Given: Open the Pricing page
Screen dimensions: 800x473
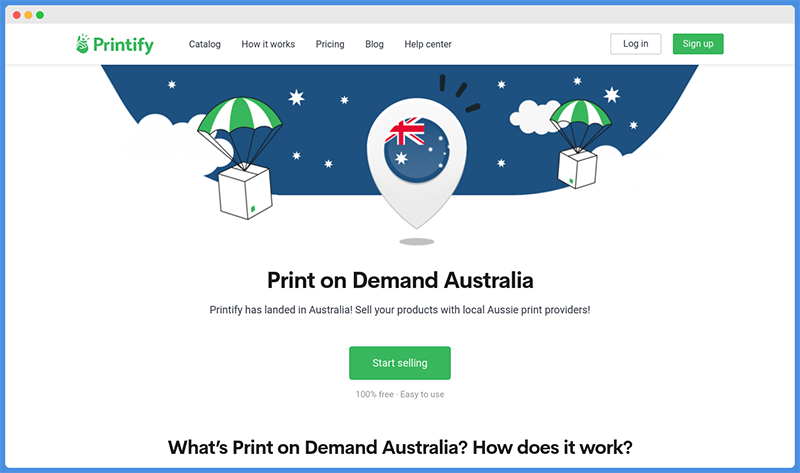Looking at the screenshot, I should pos(330,44).
